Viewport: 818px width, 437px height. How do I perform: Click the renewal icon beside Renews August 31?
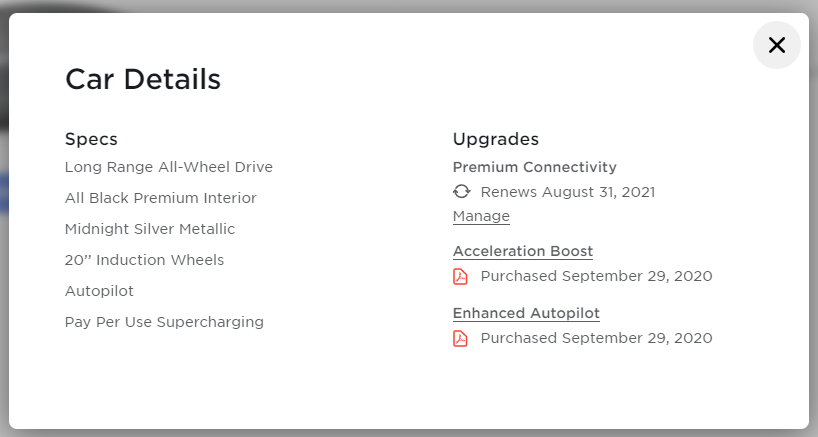461,192
